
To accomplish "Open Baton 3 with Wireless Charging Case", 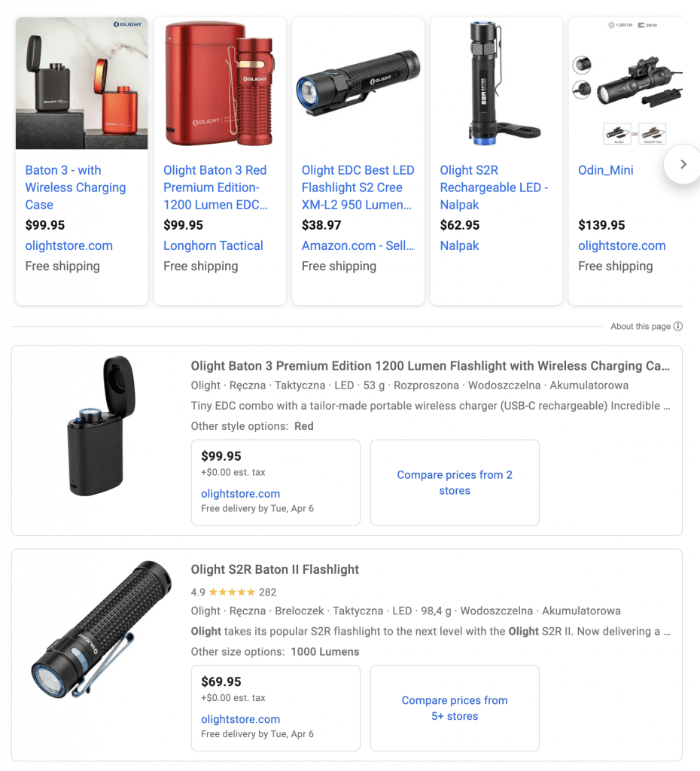I will tap(75, 187).
